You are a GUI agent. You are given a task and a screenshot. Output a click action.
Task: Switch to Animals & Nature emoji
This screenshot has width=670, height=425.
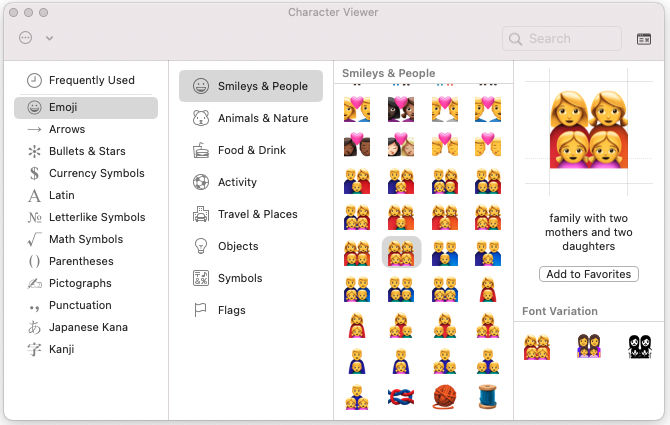click(262, 118)
